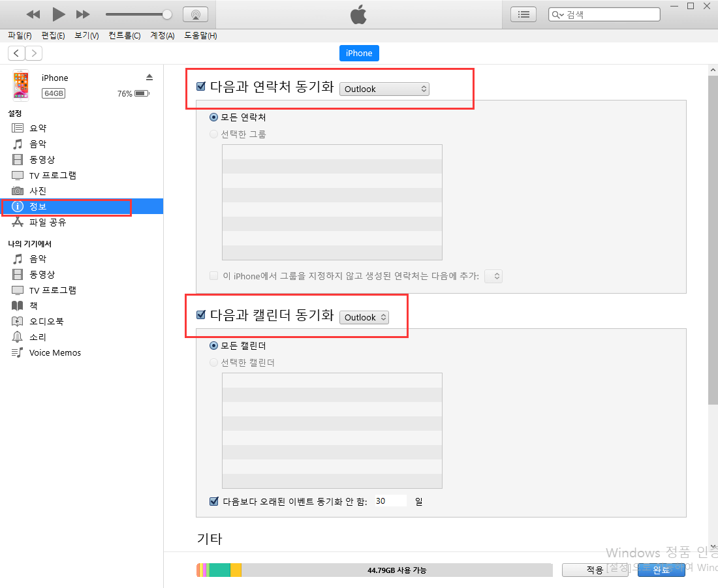Disable 다음보다 오래된 이벤트 동기화 안 함
The height and width of the screenshot is (588, 718).
click(x=213, y=501)
